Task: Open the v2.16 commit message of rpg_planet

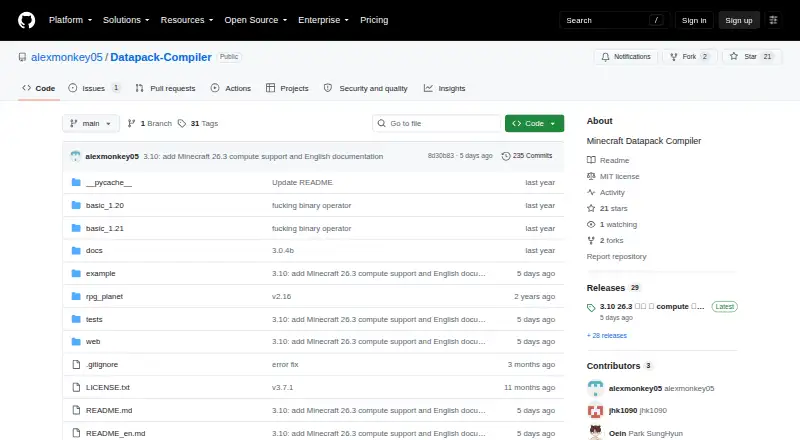Action: [x=282, y=297]
